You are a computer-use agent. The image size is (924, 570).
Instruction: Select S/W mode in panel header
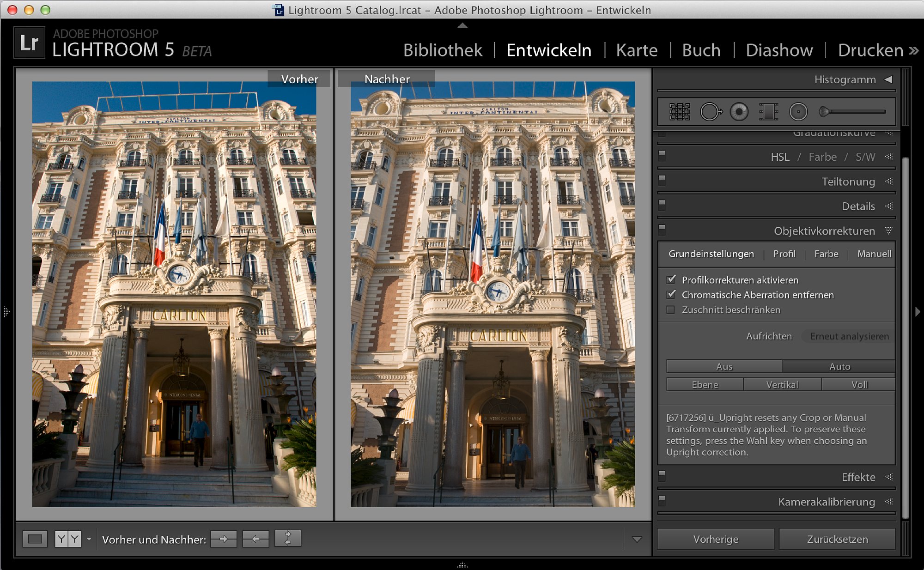[865, 157]
